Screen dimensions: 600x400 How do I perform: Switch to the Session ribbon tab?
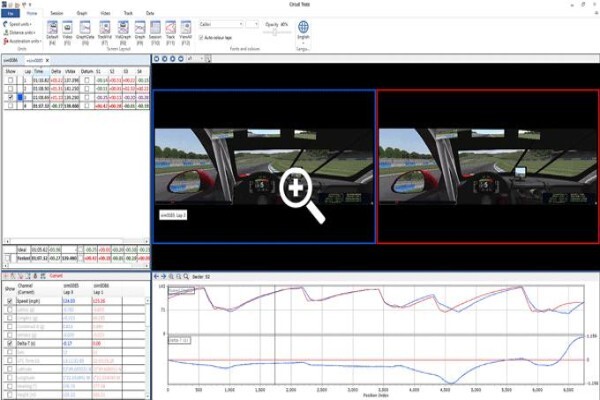[57, 13]
